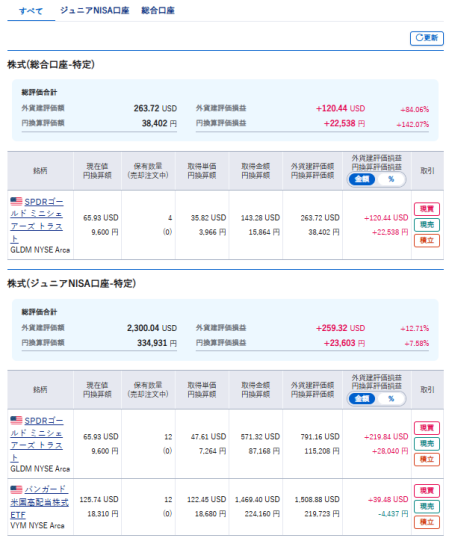This screenshot has height=538, width=449.
Task: Click 現買 for GLDM in ジュニアNISA口座
Action: pyautogui.click(x=427, y=428)
